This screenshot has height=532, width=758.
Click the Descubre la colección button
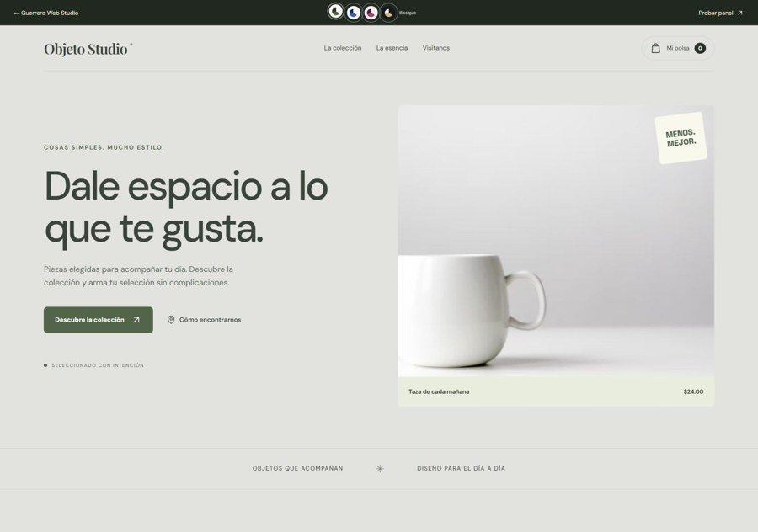[99, 320]
